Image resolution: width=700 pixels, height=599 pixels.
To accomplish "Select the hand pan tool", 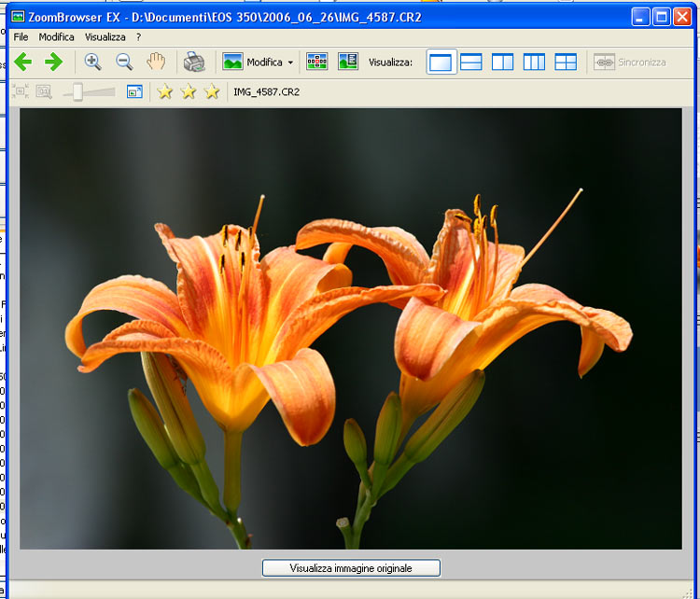I will click(x=156, y=63).
